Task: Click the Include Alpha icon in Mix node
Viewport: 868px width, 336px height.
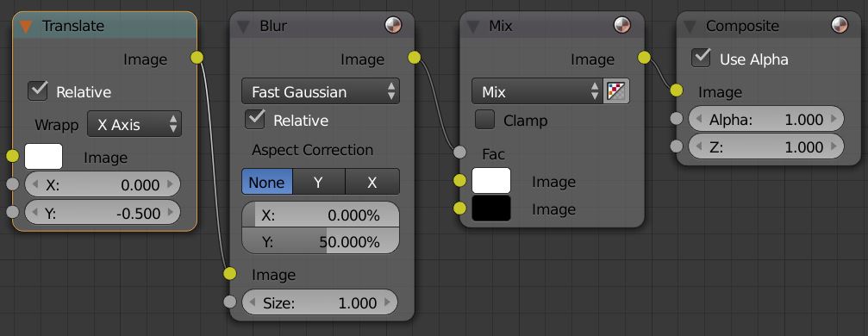Action: [616, 91]
